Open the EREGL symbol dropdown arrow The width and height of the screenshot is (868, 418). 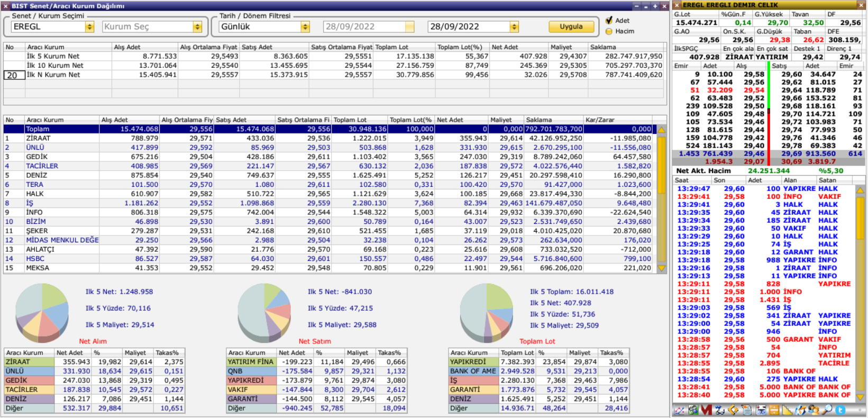coord(89,26)
